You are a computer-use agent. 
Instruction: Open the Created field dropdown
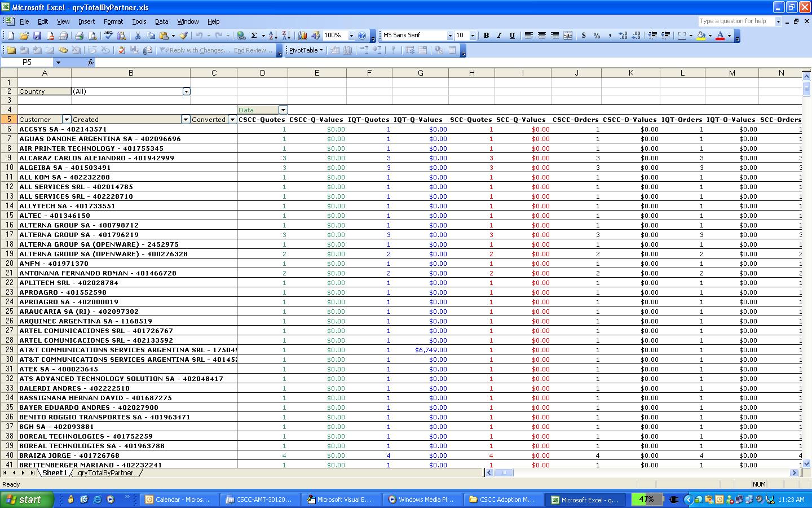click(186, 120)
